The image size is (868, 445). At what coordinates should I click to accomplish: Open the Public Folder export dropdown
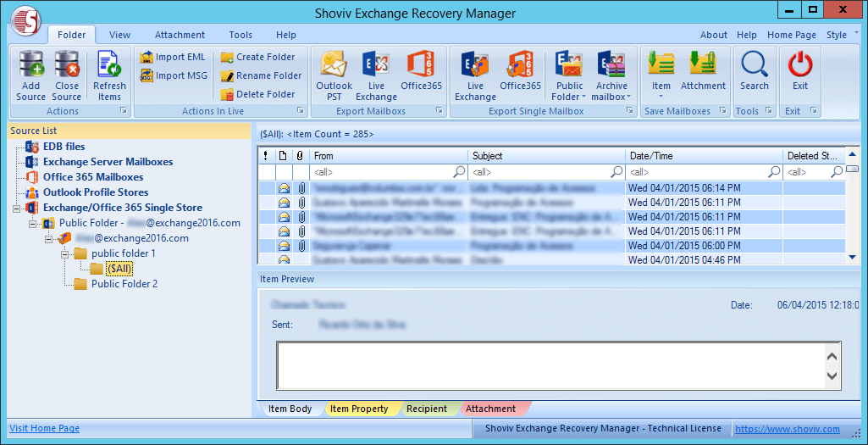point(570,76)
